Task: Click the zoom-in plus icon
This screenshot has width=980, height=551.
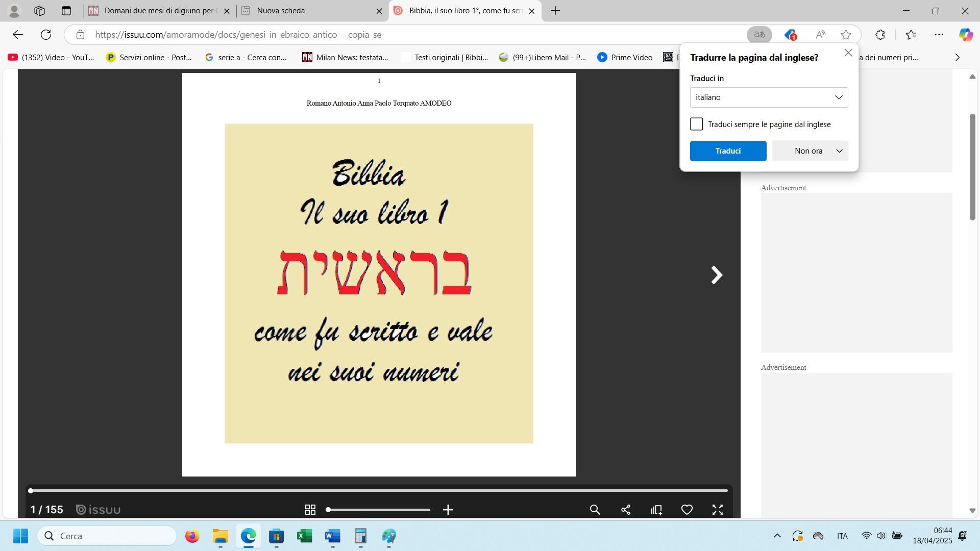Action: click(448, 510)
